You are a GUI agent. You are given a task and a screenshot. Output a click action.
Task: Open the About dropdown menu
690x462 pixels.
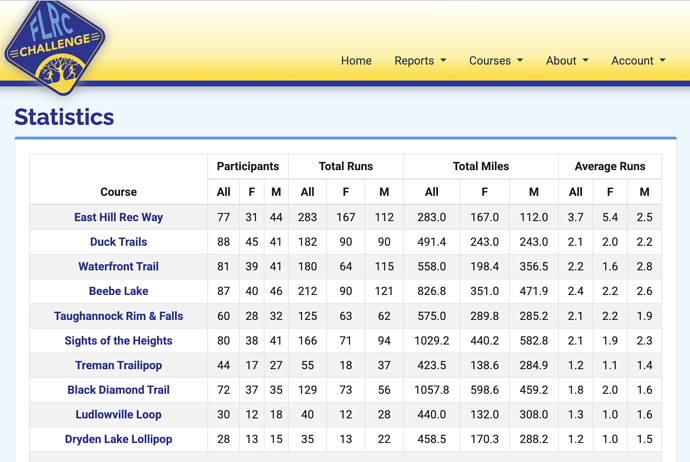click(567, 61)
